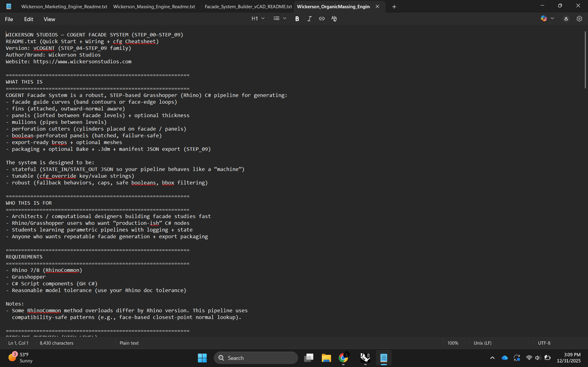This screenshot has height=367, width=588.
Task: Click the "README.txt (Quick Start" line
Action: click(82, 42)
